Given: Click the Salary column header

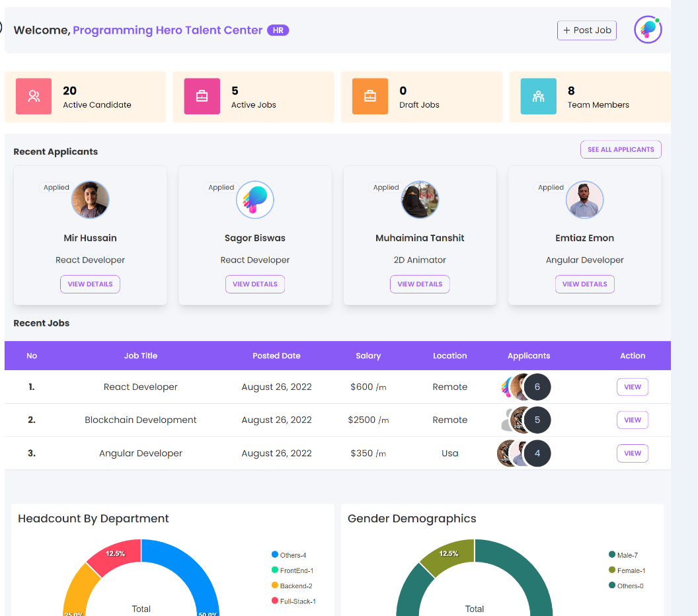Looking at the screenshot, I should 368,356.
